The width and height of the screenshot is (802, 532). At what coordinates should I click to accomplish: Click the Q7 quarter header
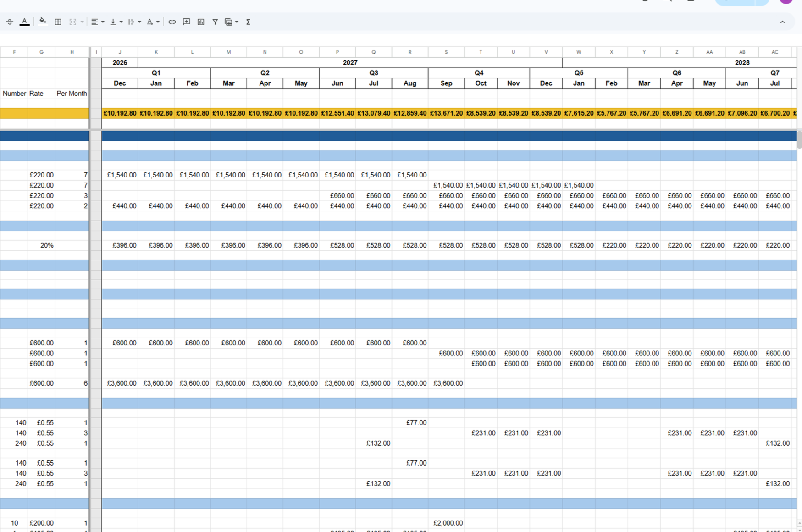(x=775, y=73)
